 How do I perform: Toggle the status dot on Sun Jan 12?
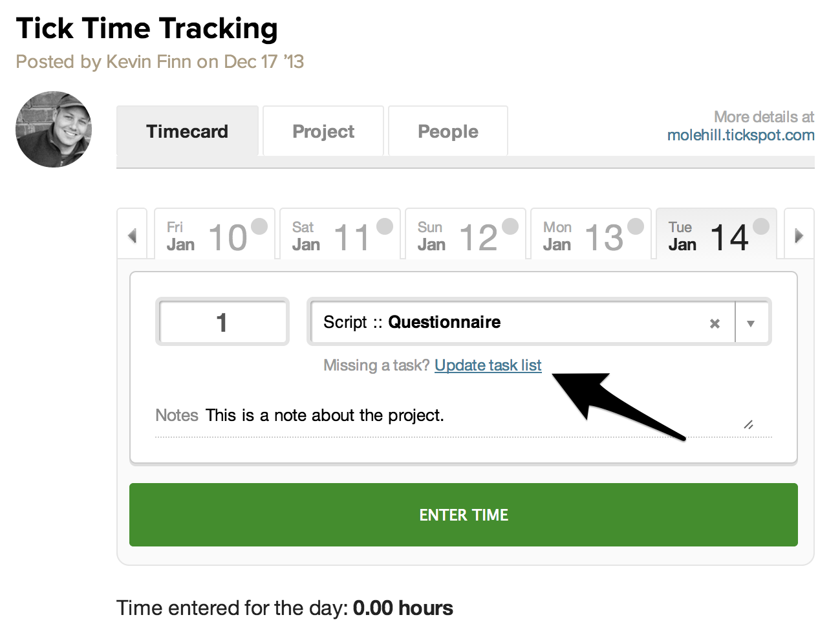(509, 226)
